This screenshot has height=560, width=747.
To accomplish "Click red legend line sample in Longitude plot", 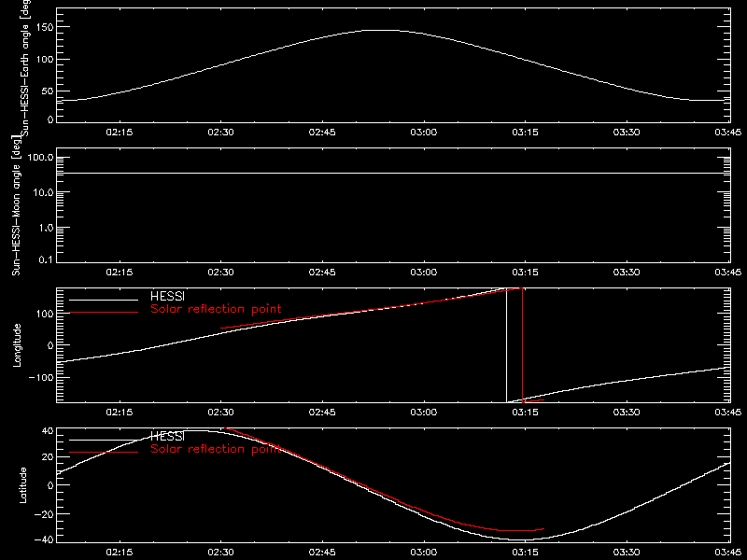I will 104,313.
